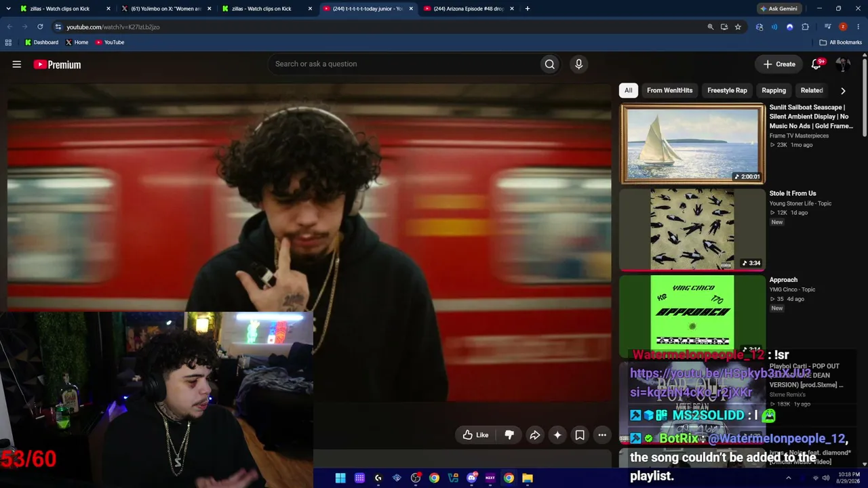Select the Rapping chip
Image resolution: width=868 pixels, height=488 pixels.
click(x=774, y=90)
